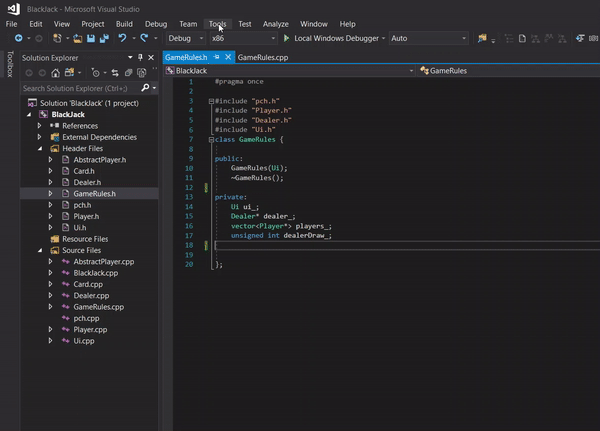Image resolution: width=600 pixels, height=431 pixels.
Task: Click the Open File folder icon
Action: (x=78, y=38)
